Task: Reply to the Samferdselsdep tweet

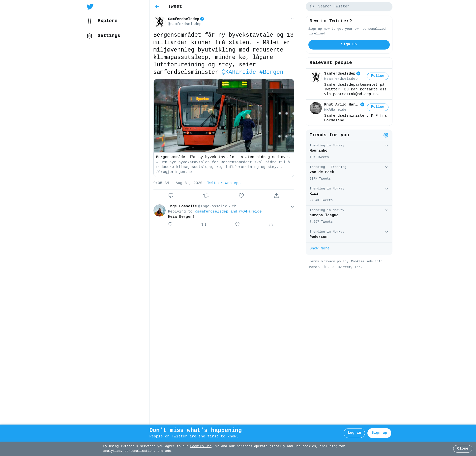Action: click(171, 196)
